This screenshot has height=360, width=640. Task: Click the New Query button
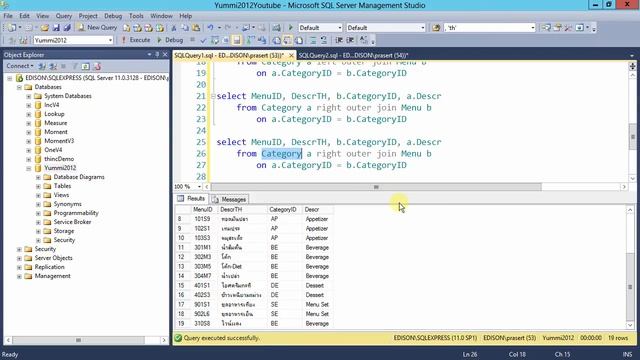pyautogui.click(x=97, y=27)
